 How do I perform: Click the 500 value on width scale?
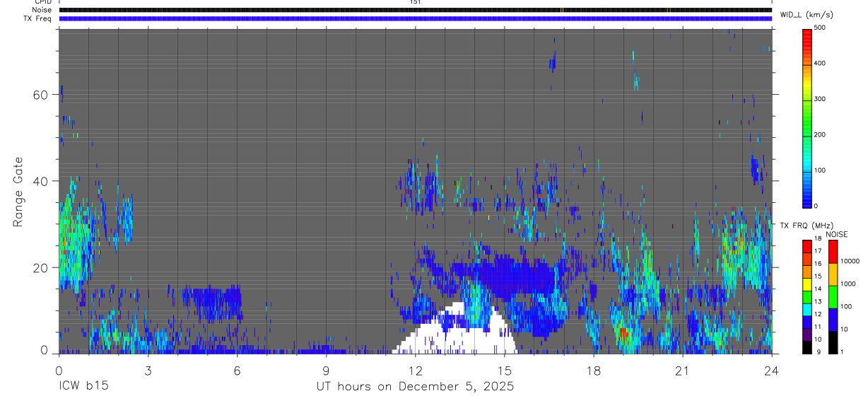click(821, 28)
